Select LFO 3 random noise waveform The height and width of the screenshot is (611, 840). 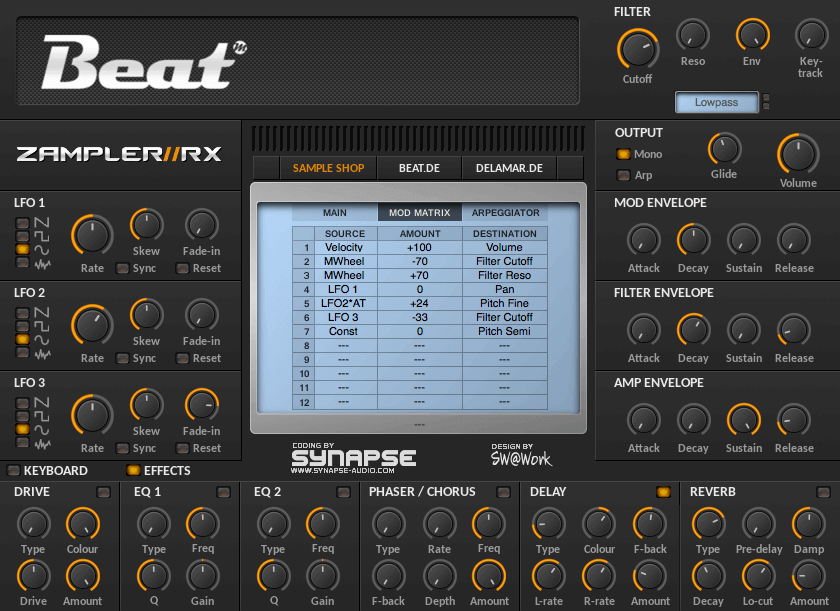click(22, 442)
